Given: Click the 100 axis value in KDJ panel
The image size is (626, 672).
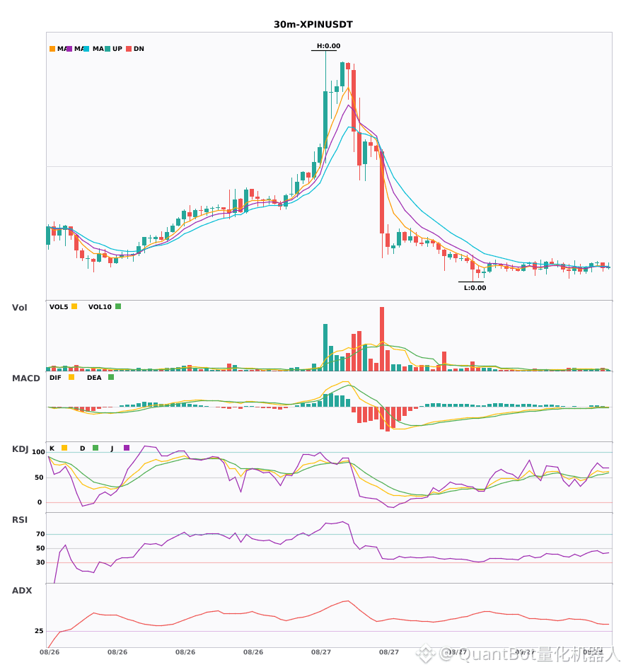Looking at the screenshot, I should pos(39,452).
